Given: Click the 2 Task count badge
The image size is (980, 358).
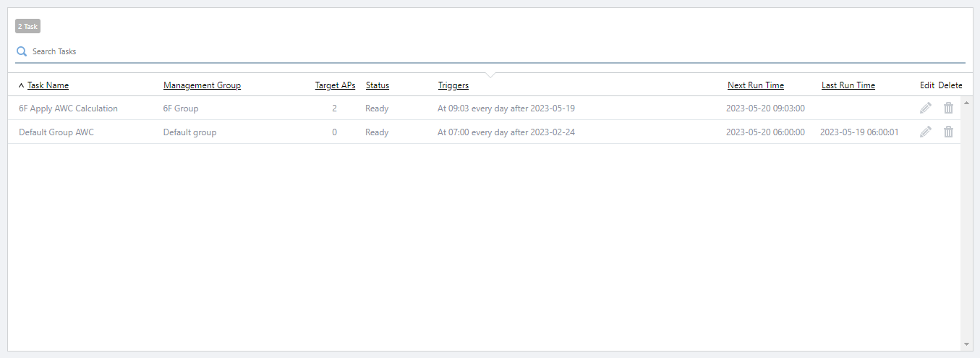Looking at the screenshot, I should coord(27,27).
